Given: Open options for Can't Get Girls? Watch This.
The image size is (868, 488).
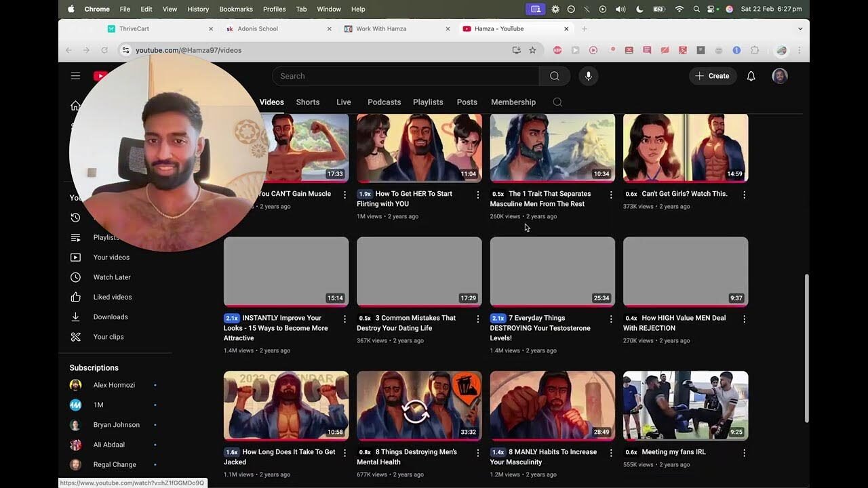Looking at the screenshot, I should click(x=744, y=195).
